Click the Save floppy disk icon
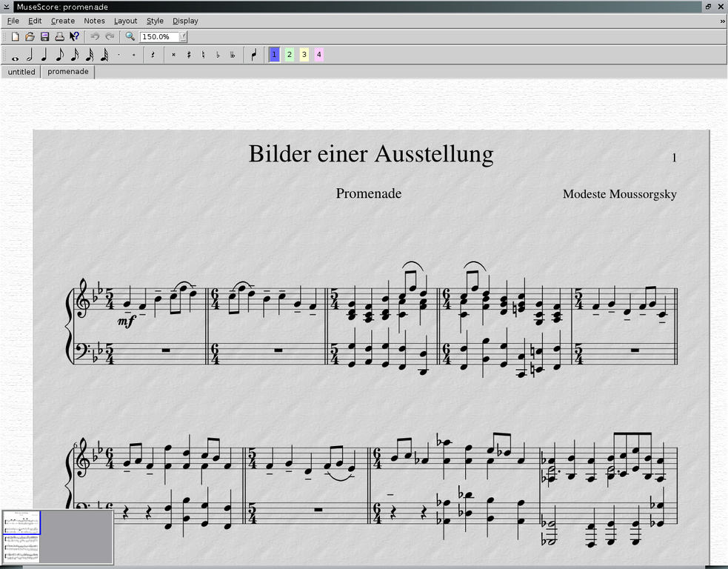The width and height of the screenshot is (728, 569). [x=44, y=36]
